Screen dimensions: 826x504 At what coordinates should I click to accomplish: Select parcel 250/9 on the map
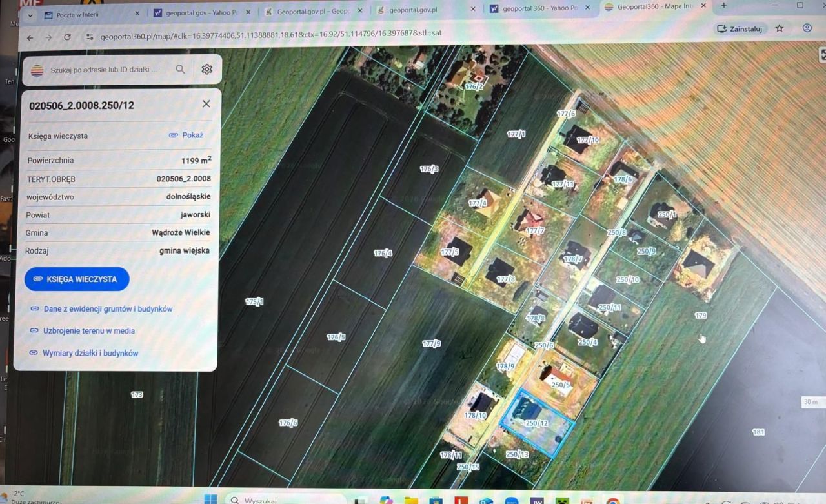tap(646, 251)
